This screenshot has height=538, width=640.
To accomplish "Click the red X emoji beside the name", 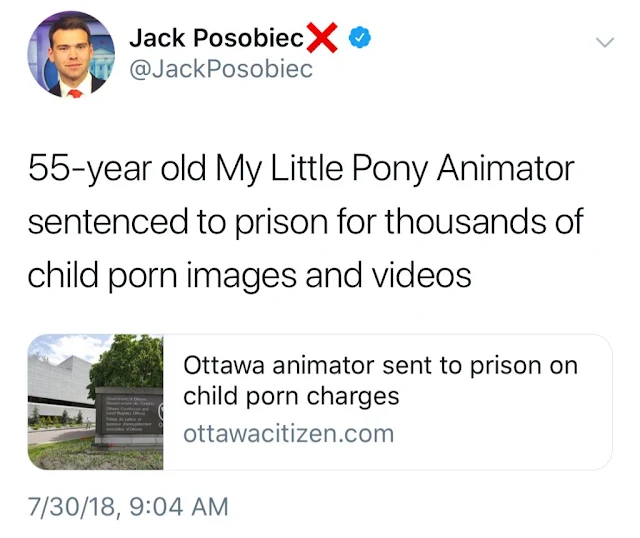I will (x=322, y=37).
